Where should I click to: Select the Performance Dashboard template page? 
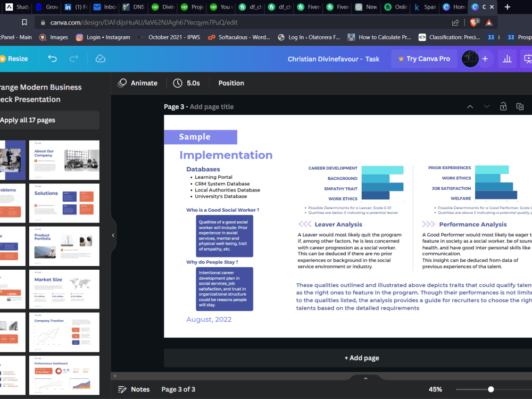(64, 375)
